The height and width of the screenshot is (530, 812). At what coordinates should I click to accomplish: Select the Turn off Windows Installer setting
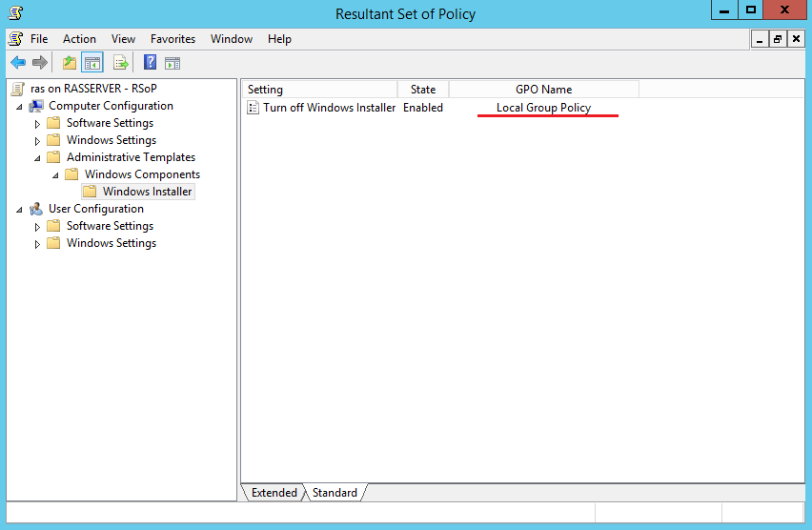tap(329, 108)
